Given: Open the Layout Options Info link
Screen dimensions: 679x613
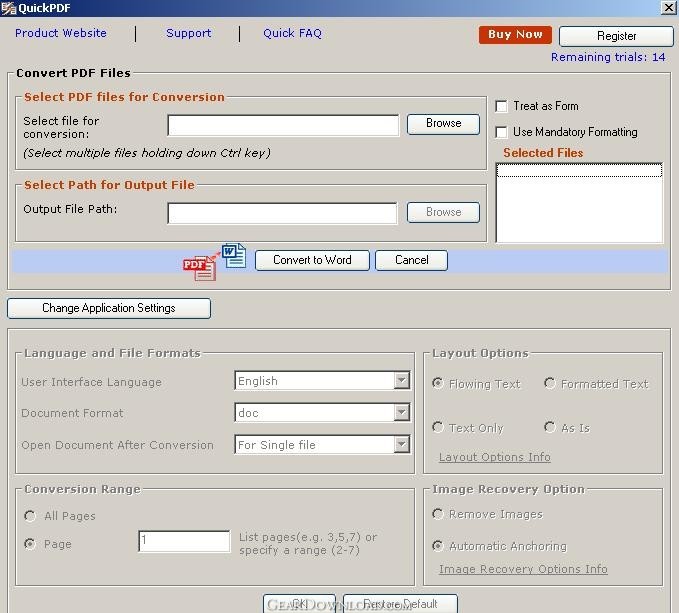Looking at the screenshot, I should [x=495, y=457].
